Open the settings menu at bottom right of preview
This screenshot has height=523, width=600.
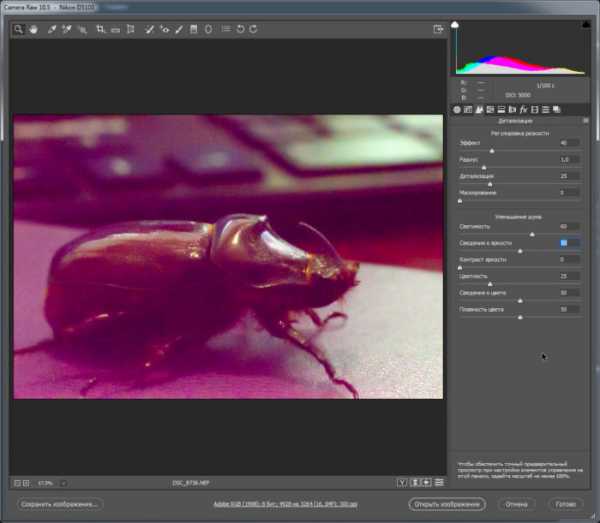point(439,482)
